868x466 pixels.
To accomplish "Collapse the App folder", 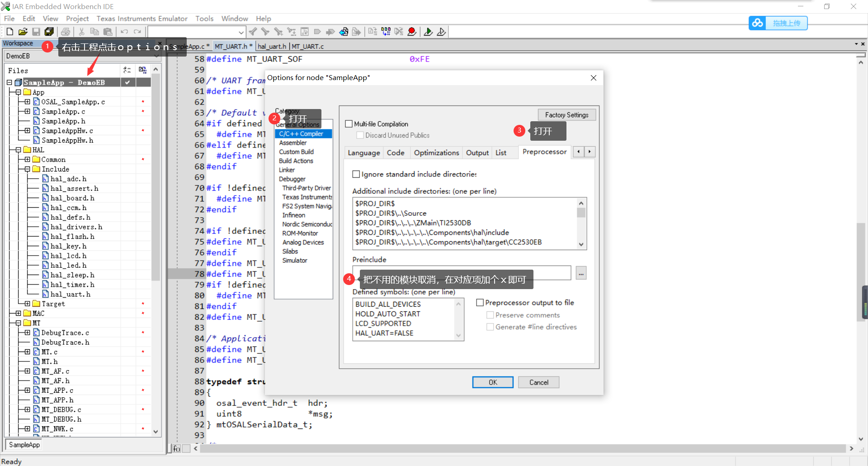I will pos(18,92).
